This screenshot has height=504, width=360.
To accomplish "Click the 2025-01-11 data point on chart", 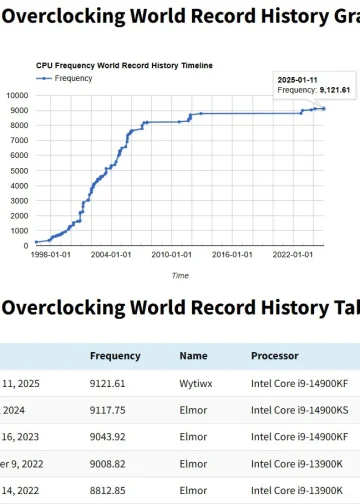I will pos(323,109).
